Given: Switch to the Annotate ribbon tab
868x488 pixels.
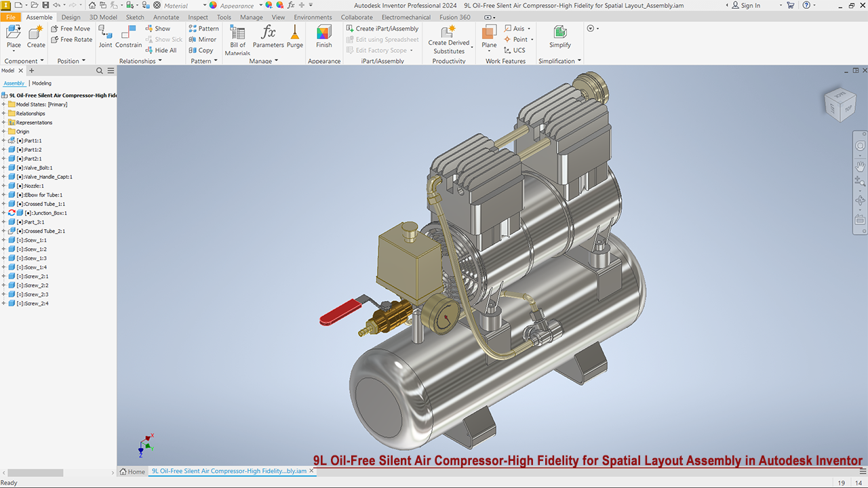Looking at the screenshot, I should [166, 17].
